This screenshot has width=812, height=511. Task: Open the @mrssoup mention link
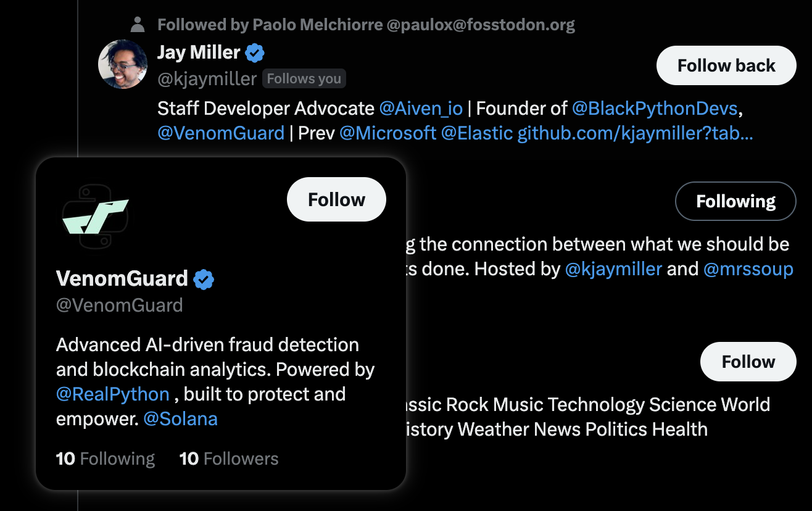(748, 269)
